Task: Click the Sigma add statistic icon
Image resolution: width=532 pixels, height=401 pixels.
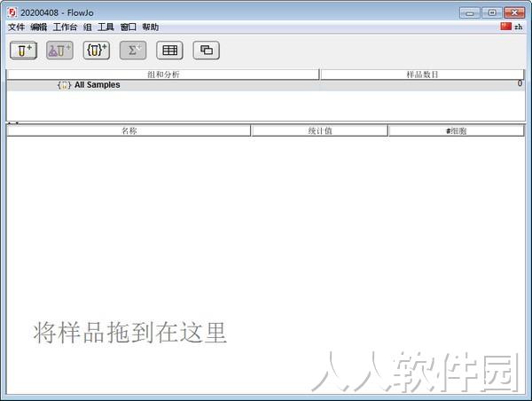Action: pos(133,51)
